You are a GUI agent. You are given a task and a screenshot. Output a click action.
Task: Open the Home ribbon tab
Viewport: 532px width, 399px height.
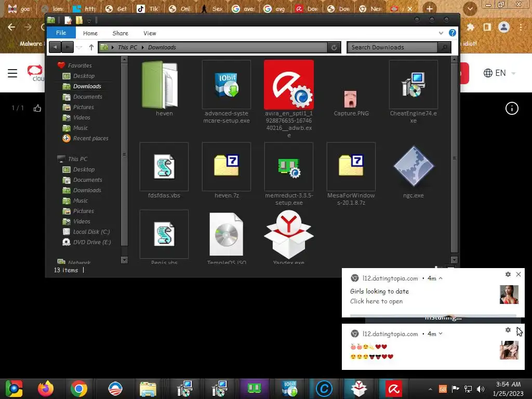90,33
